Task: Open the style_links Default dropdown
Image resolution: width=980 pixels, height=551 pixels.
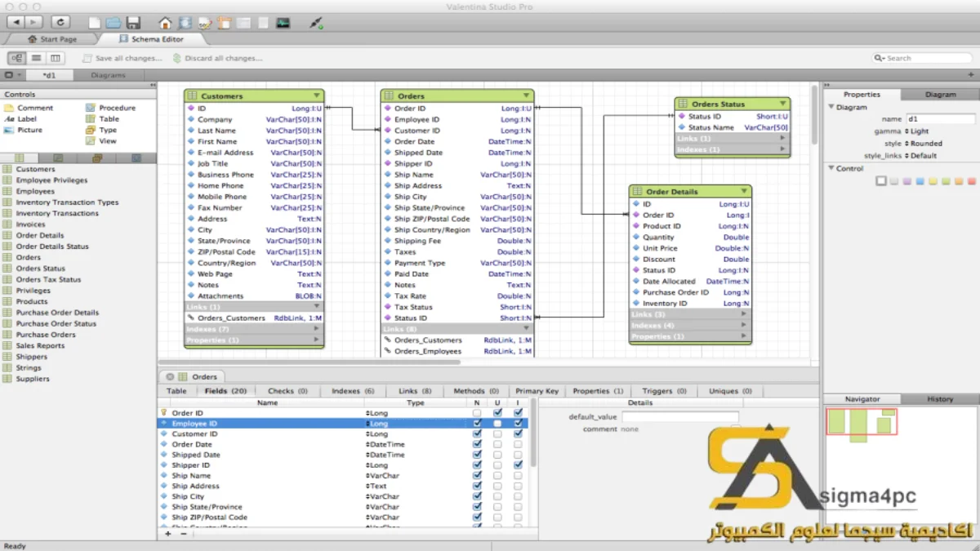Action: [921, 156]
